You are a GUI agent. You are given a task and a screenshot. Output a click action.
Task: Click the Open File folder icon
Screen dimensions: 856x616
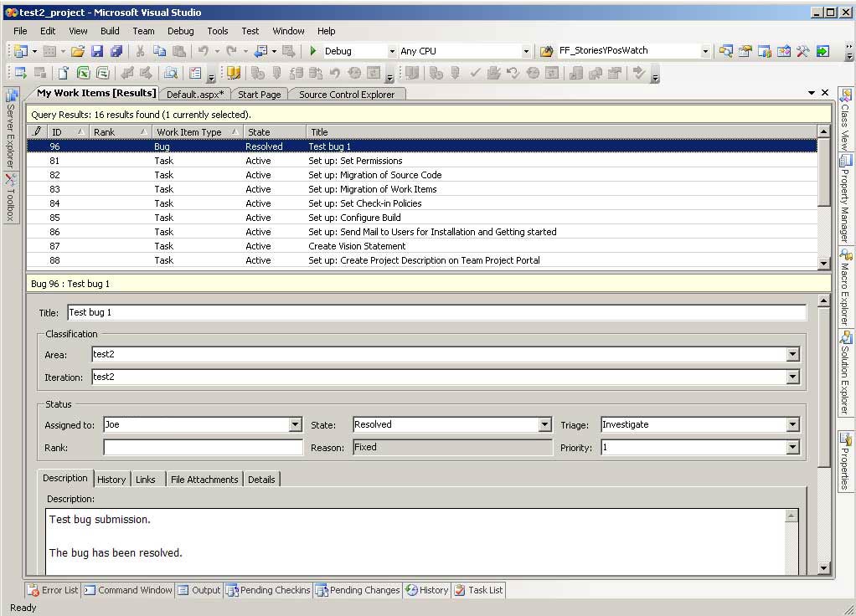point(78,51)
